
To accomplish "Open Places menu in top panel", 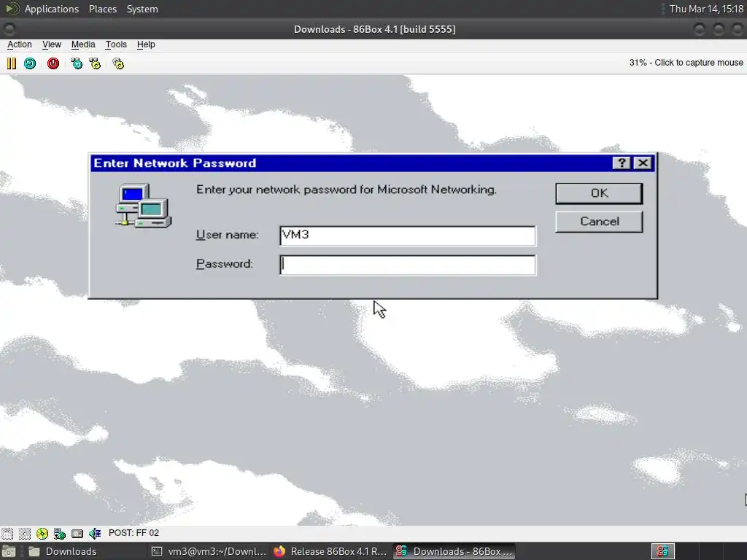I will tap(103, 9).
